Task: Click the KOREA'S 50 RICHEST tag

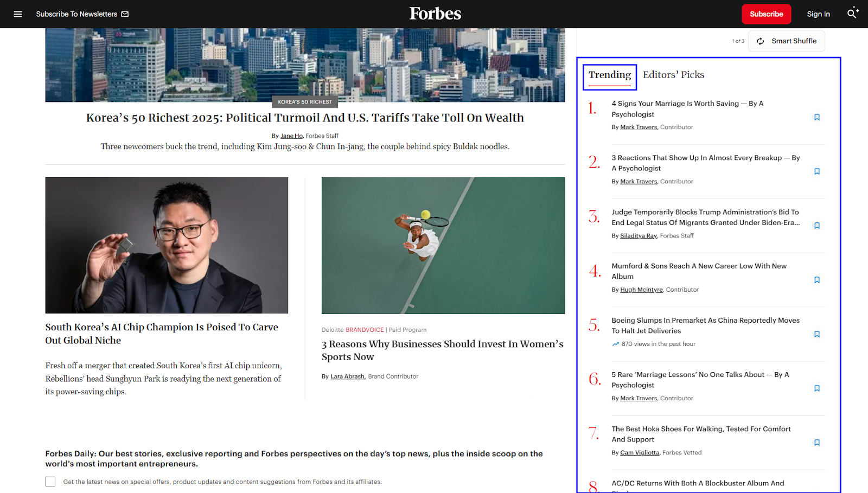Action: tap(305, 102)
